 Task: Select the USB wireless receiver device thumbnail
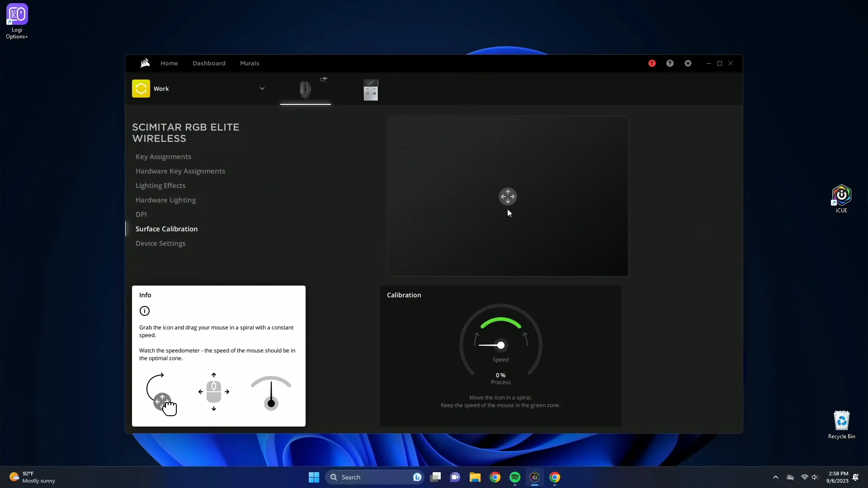tap(371, 89)
